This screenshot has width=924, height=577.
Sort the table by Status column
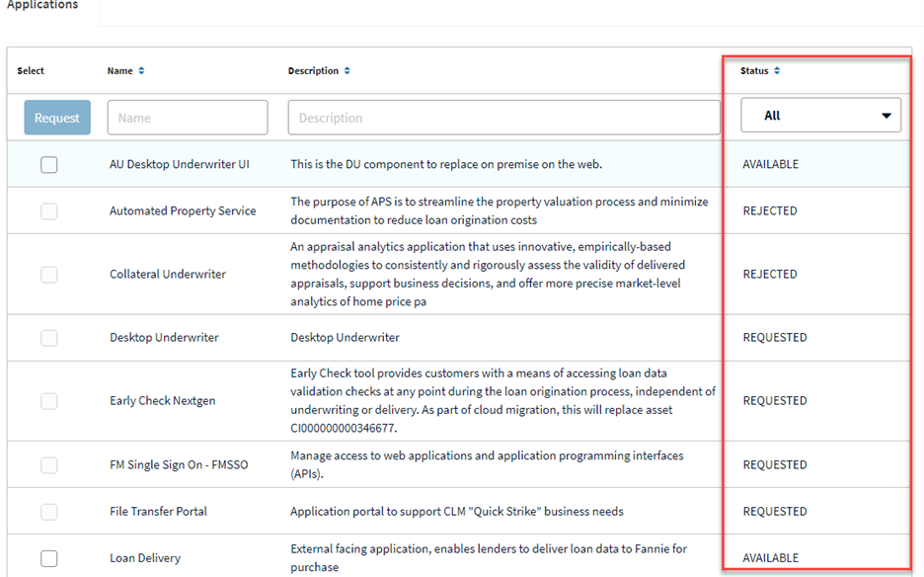(777, 71)
